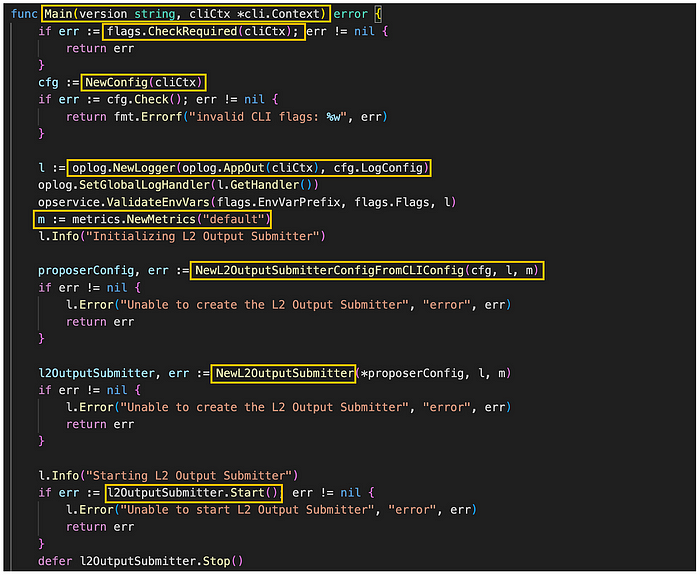Click the "oplog.NewLogger" call
The image size is (700, 575).
[x=124, y=168]
